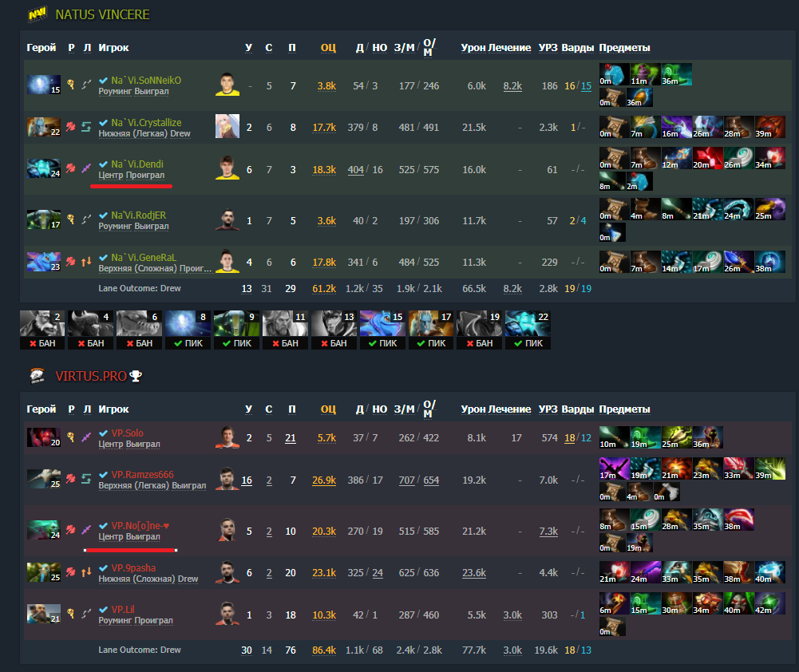Click the Natus Vincere team logo
The width and height of the screenshot is (799, 672).
[38, 14]
